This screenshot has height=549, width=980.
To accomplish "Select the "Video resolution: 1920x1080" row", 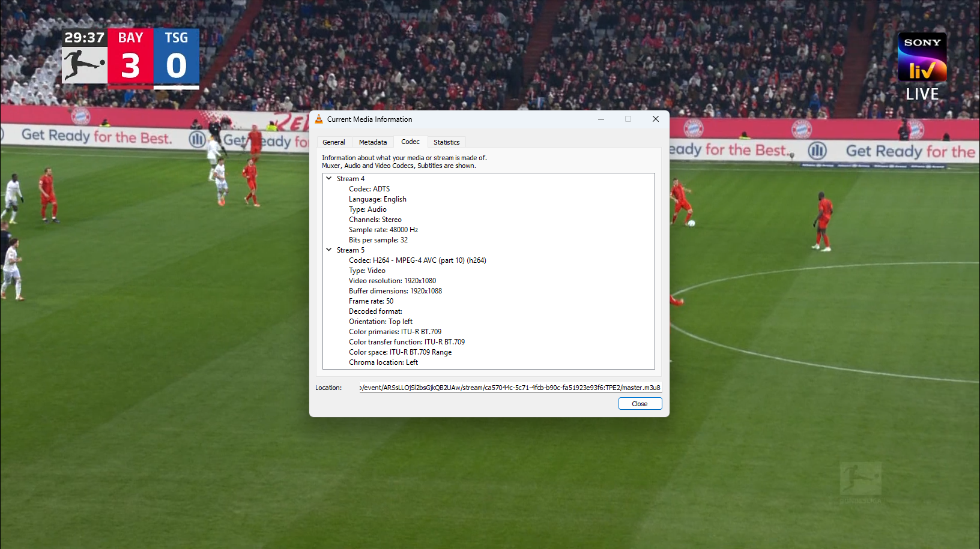I will click(392, 281).
